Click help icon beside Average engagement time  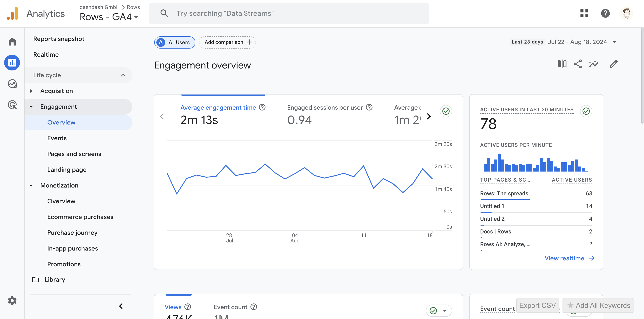point(262,107)
